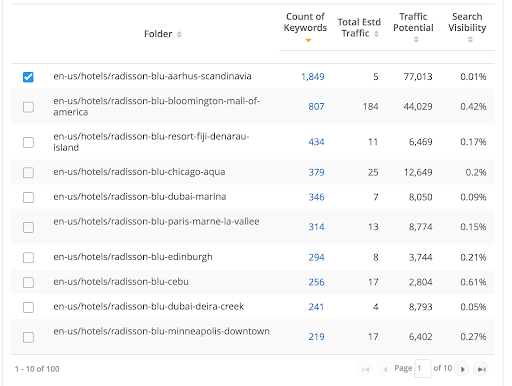Screen dimensions: 512x386
Task: Select folder radisson-blu-bloomington-mall-of-america text
Action: click(x=156, y=106)
